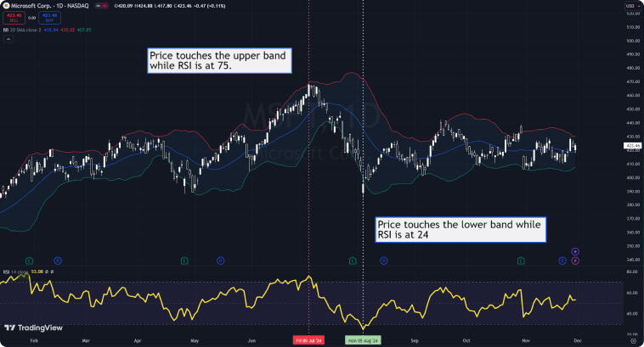Click the Nov label on the time axis
This screenshot has height=347, width=644.
coord(526,340)
